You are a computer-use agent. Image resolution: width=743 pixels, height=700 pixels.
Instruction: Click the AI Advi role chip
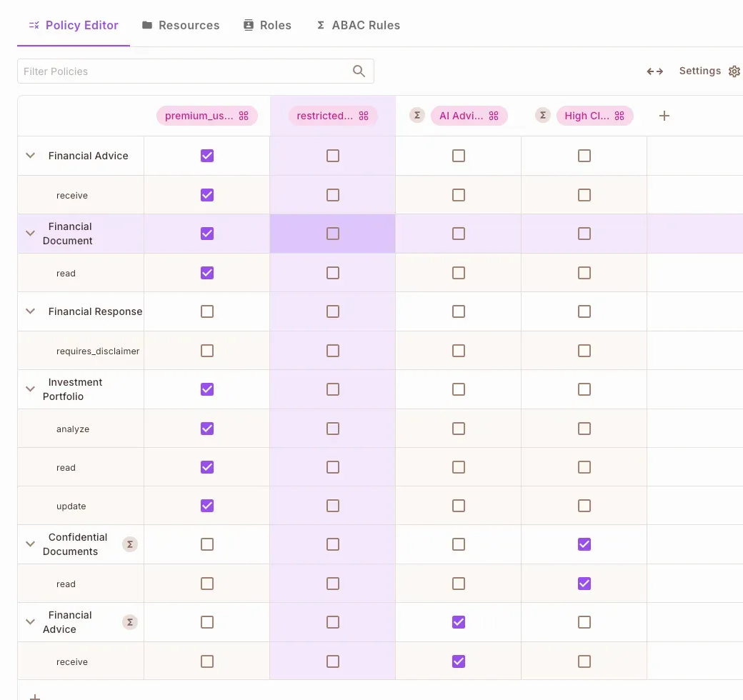[461, 116]
